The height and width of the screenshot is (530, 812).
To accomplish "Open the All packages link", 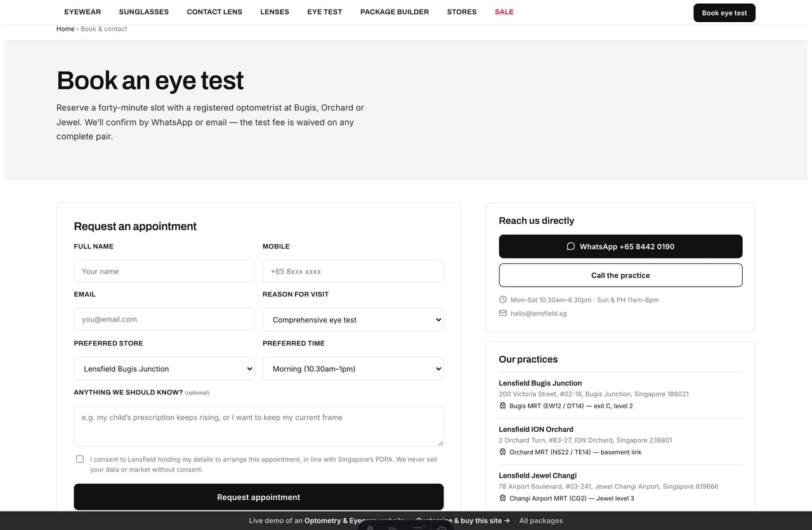I will pos(541,520).
